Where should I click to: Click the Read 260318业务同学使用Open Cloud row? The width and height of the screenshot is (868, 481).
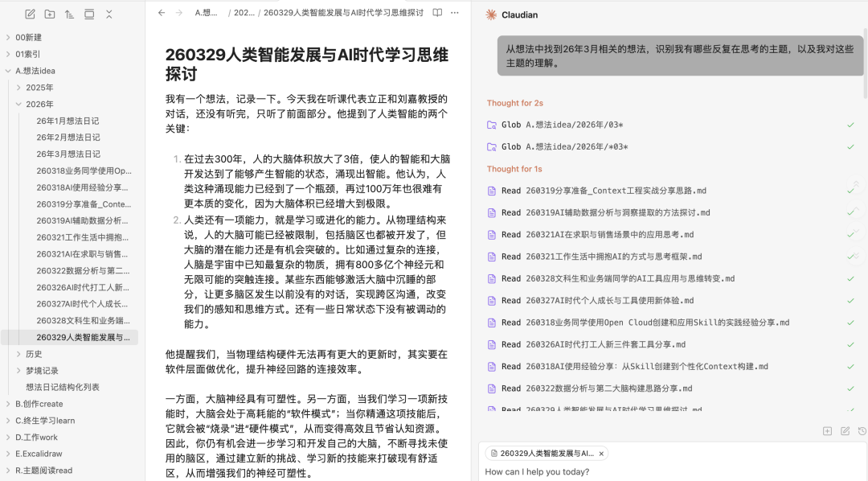pos(671,323)
